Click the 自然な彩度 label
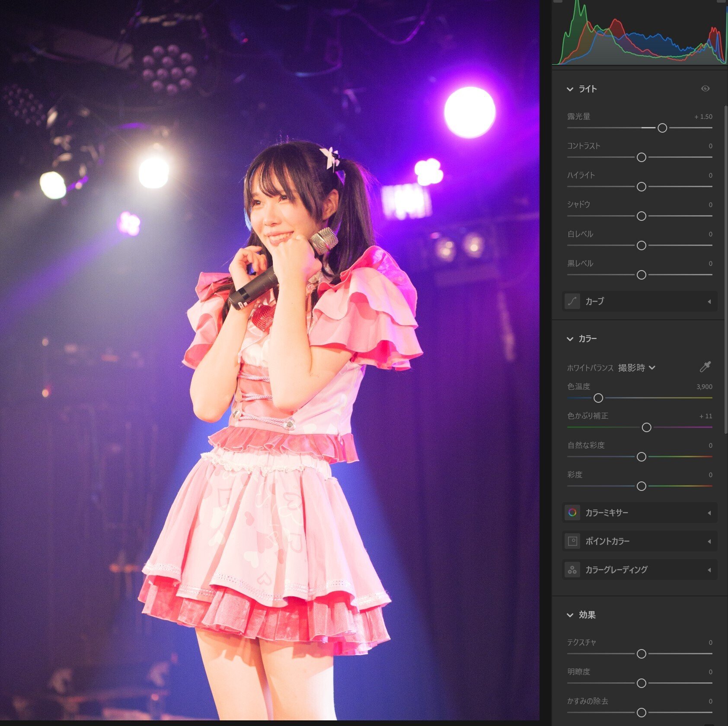728x726 pixels. tap(586, 446)
